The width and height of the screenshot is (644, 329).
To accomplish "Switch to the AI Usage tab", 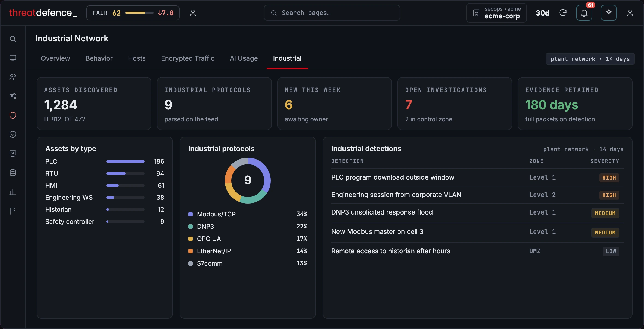I will click(244, 58).
